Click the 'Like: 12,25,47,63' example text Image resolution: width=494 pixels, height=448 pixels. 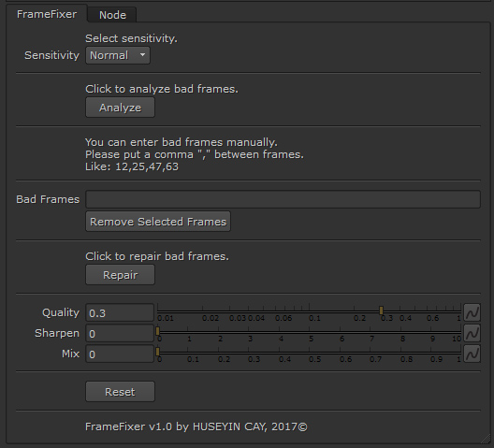pyautogui.click(x=132, y=166)
